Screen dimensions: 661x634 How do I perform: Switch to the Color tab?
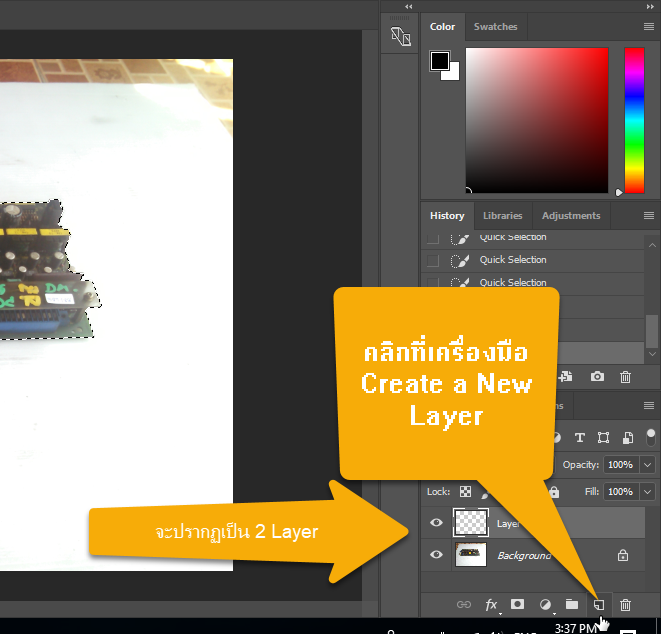[x=442, y=27]
